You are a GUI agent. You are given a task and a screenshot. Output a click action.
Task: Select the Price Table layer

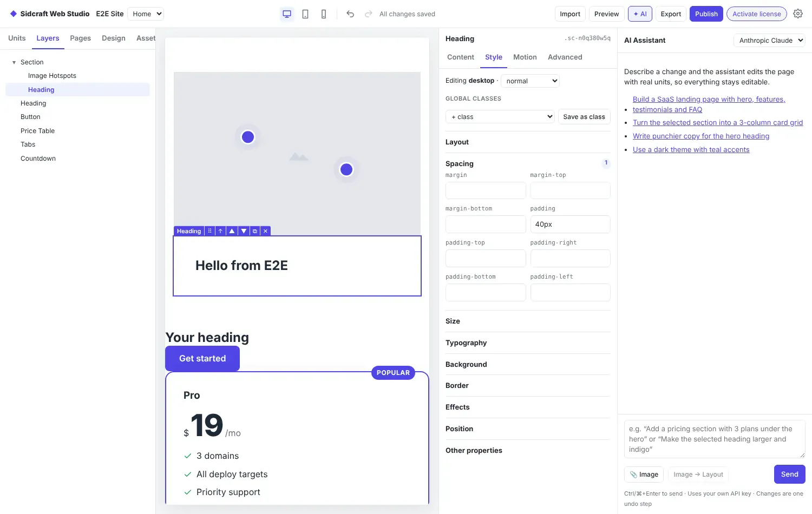pyautogui.click(x=77, y=131)
